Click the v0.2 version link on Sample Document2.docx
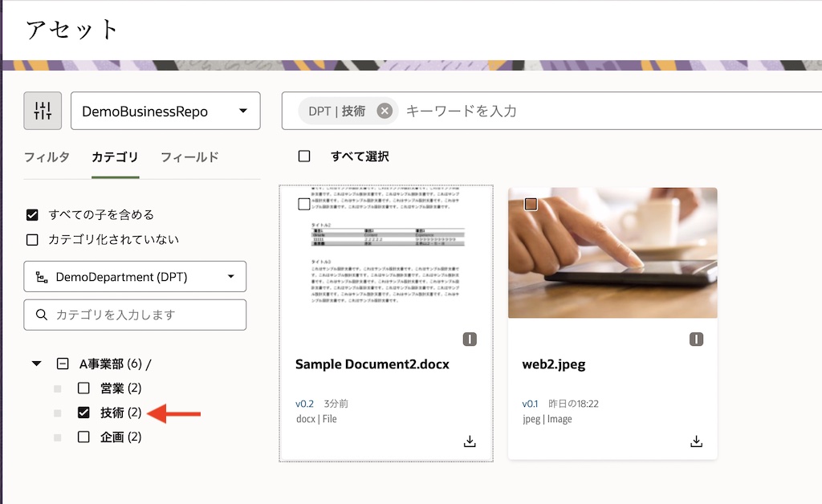This screenshot has height=504, width=822. click(x=303, y=404)
